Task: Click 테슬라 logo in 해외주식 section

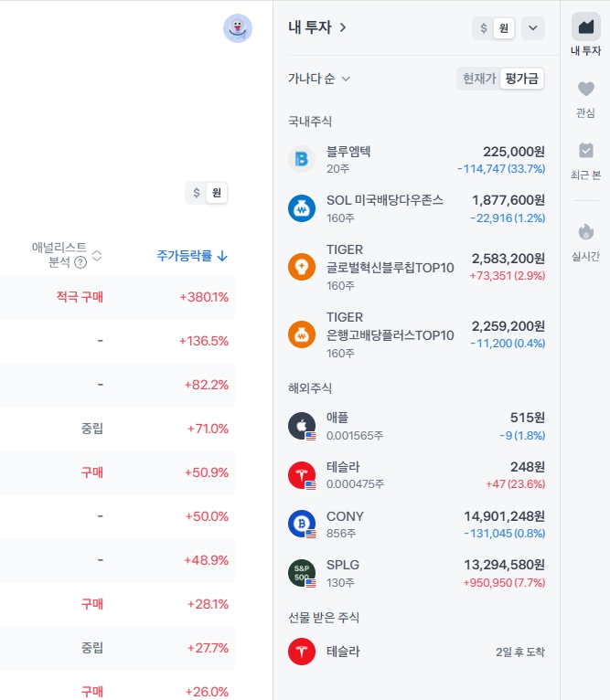Action: point(302,475)
